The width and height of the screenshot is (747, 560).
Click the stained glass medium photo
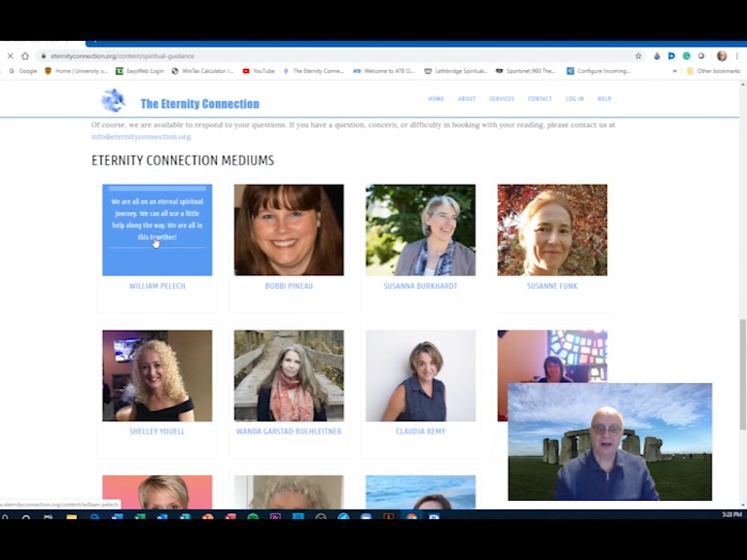click(552, 356)
